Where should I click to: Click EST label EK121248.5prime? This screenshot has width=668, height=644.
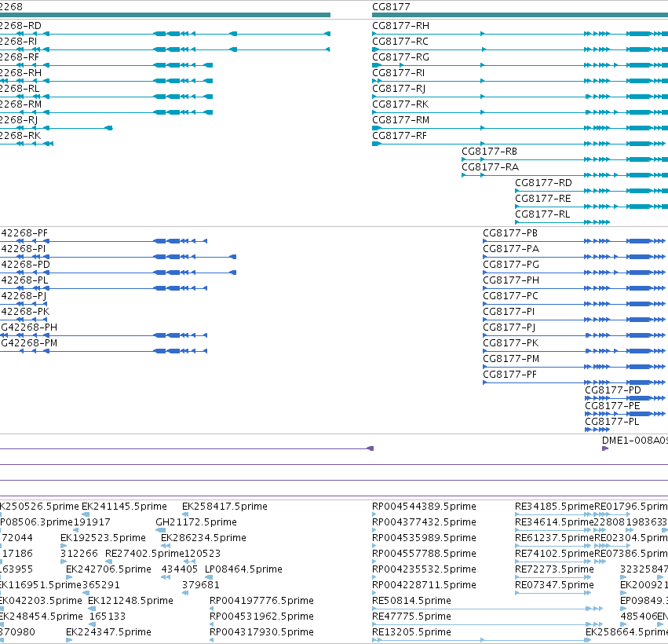130,601
